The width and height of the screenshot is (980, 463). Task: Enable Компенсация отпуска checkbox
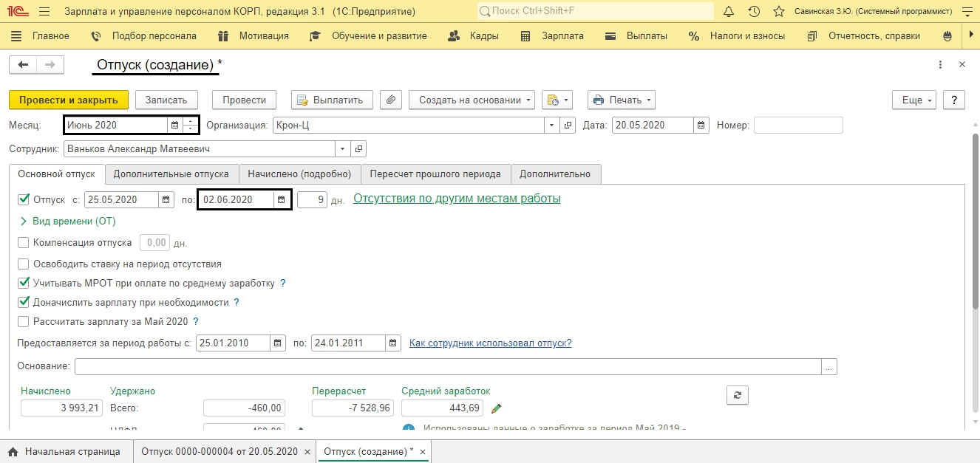coord(24,242)
